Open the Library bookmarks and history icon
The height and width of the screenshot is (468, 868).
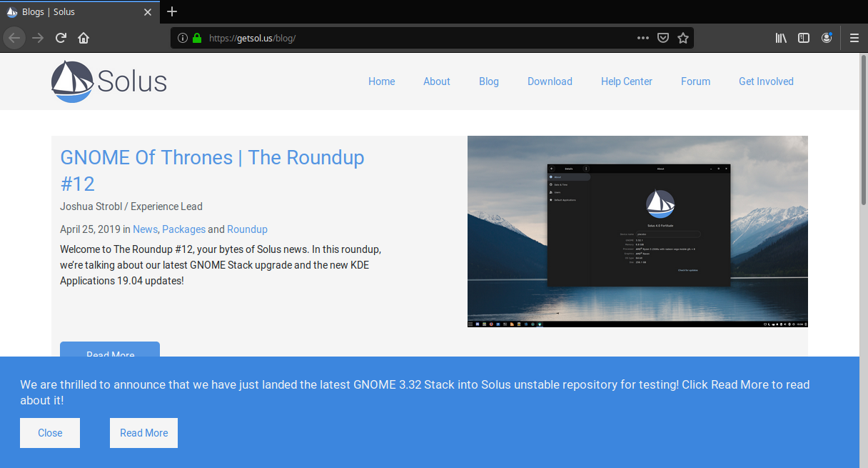(x=781, y=38)
